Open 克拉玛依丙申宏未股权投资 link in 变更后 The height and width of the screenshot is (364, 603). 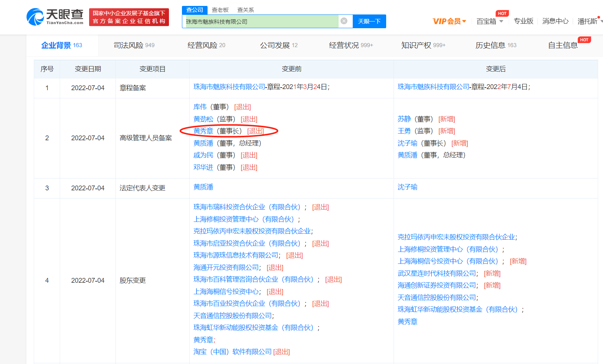(456, 237)
